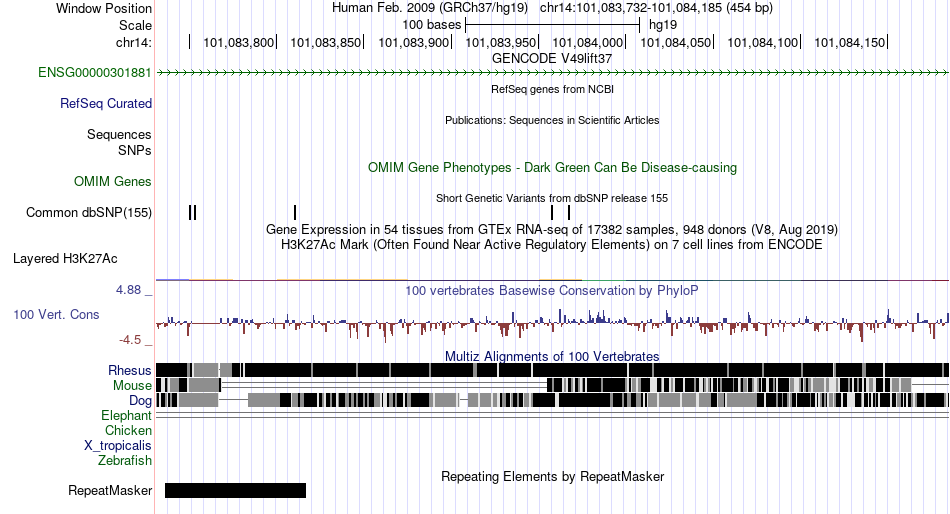
Task: Select the Sequences track label
Action: tap(119, 135)
